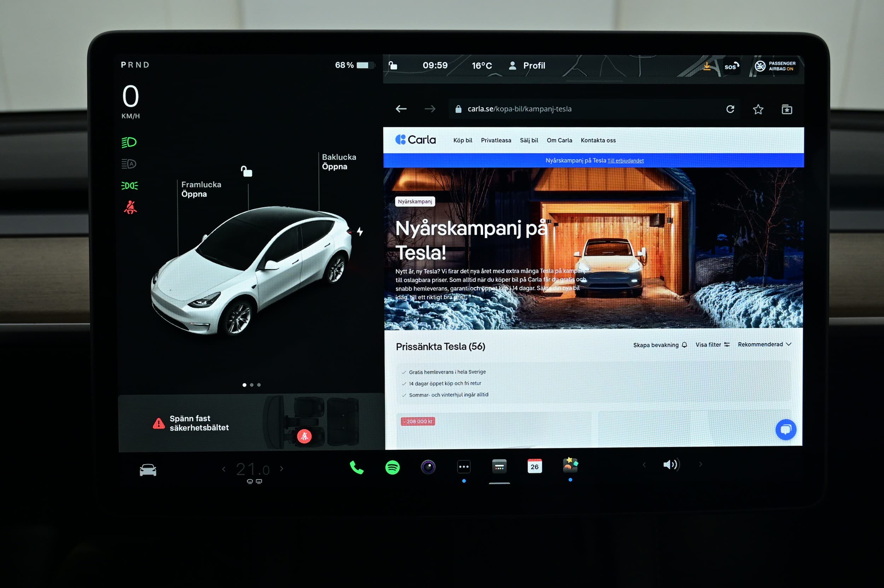Tap the 16°C outside temperature
Screen dimensions: 884x588
(x=482, y=66)
